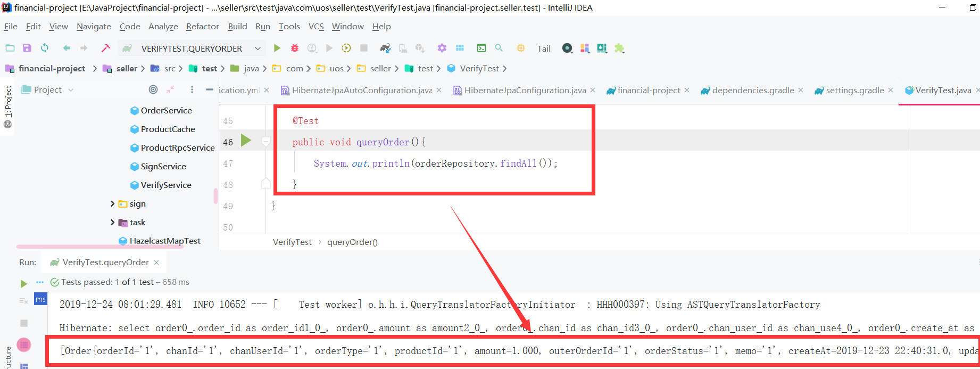Image resolution: width=980 pixels, height=369 pixels.
Task: Open Project panel three-dot options menu
Action: pyautogui.click(x=192, y=89)
